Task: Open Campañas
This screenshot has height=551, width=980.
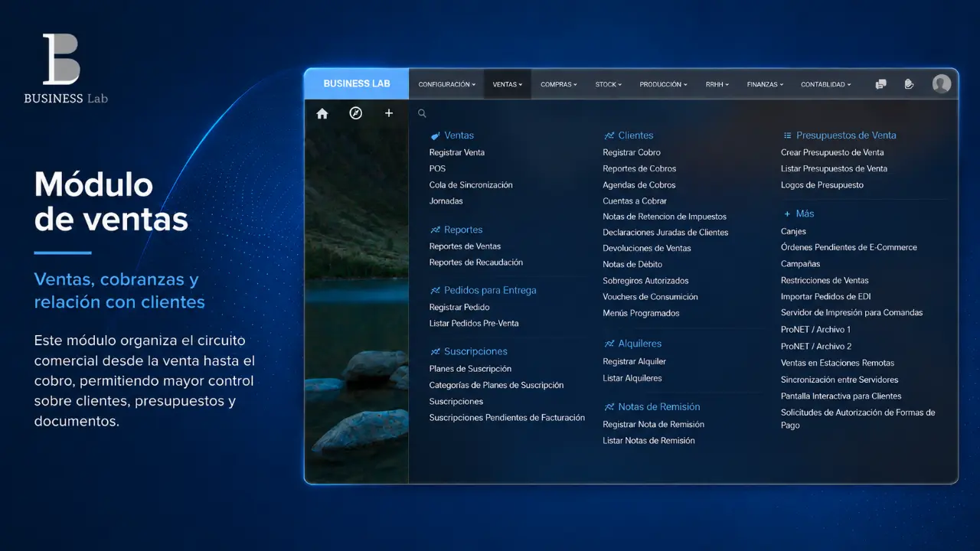Action: tap(800, 264)
